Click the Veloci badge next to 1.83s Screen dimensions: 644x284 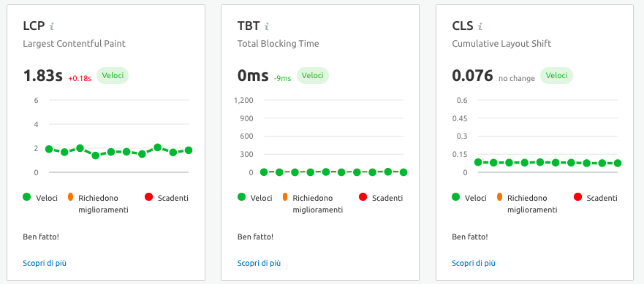pyautogui.click(x=113, y=75)
